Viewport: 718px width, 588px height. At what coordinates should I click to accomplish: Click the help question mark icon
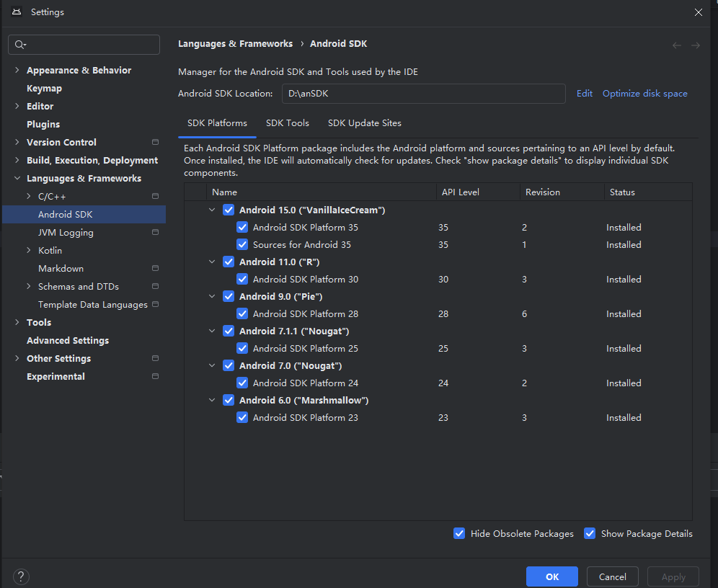click(21, 576)
